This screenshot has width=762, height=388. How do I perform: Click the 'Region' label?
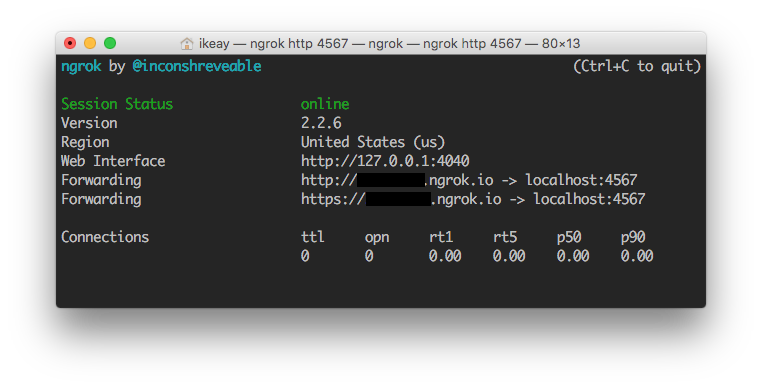(x=85, y=142)
